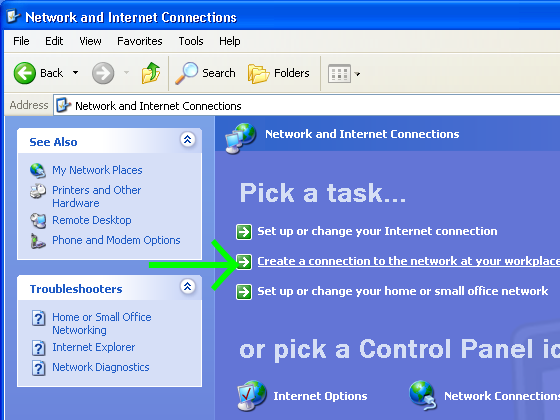560x420 pixels.
Task: Click Create a connection to workplace network link
Action: click(409, 261)
